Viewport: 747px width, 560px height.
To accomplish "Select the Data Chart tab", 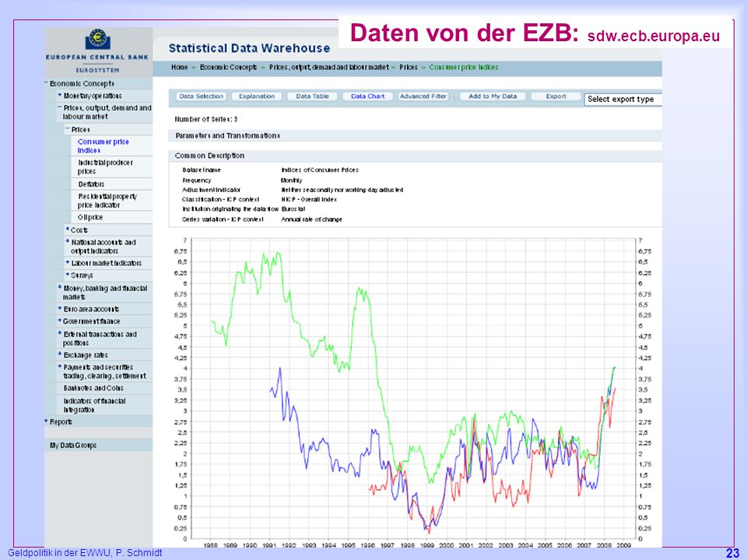I will coord(368,96).
